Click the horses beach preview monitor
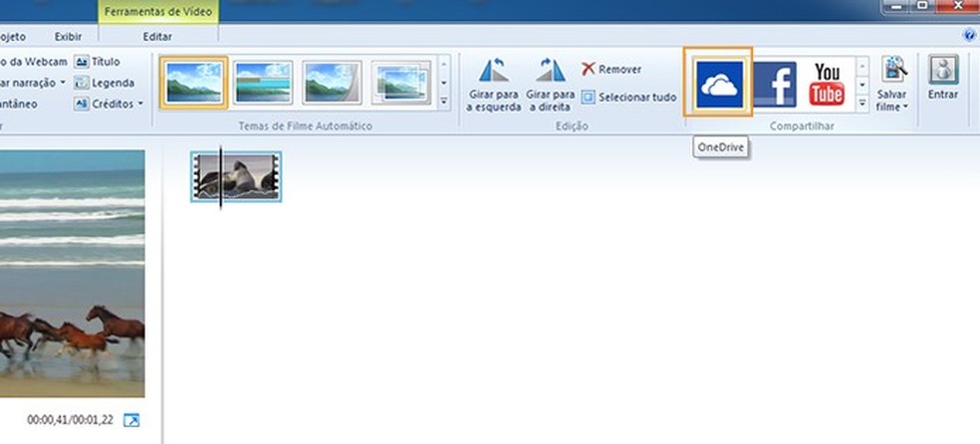The height and width of the screenshot is (444, 980). point(72,274)
